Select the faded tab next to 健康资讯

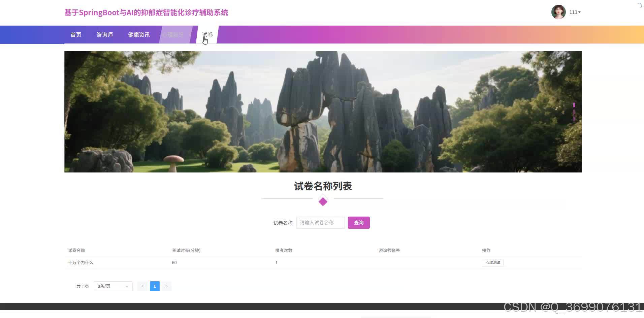tap(176, 35)
